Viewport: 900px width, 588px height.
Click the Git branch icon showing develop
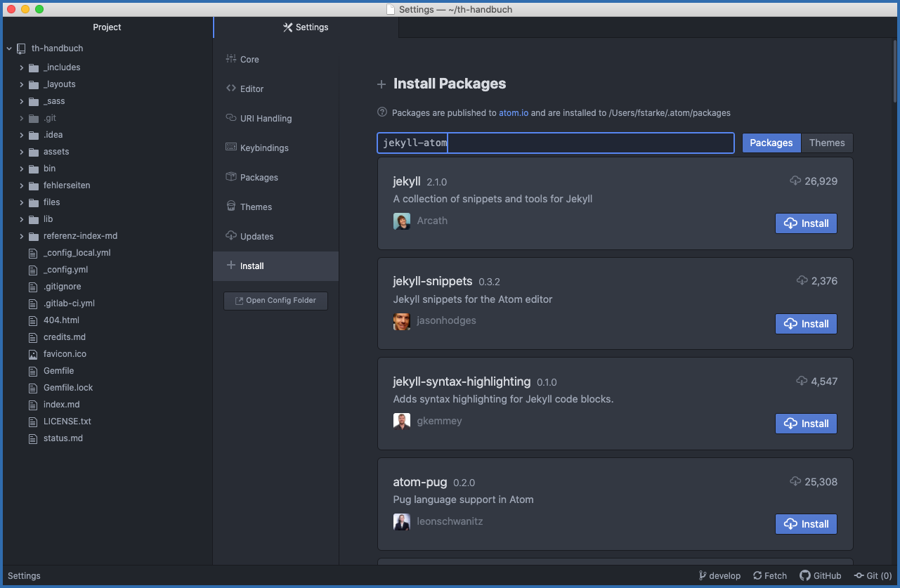tap(703, 576)
